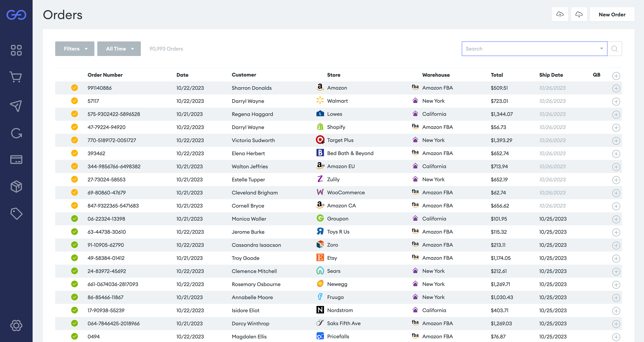644x342 pixels.
Task: Open the search field dropdown arrow
Action: click(x=601, y=49)
